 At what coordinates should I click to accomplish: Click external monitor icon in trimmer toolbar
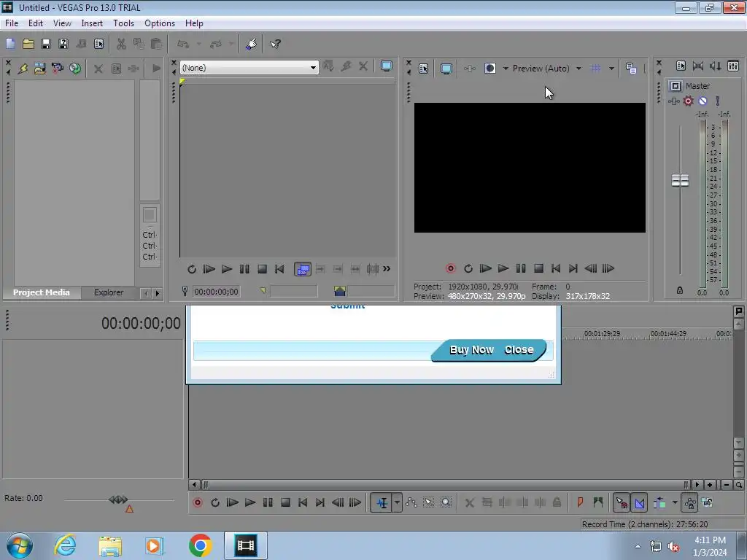point(387,66)
